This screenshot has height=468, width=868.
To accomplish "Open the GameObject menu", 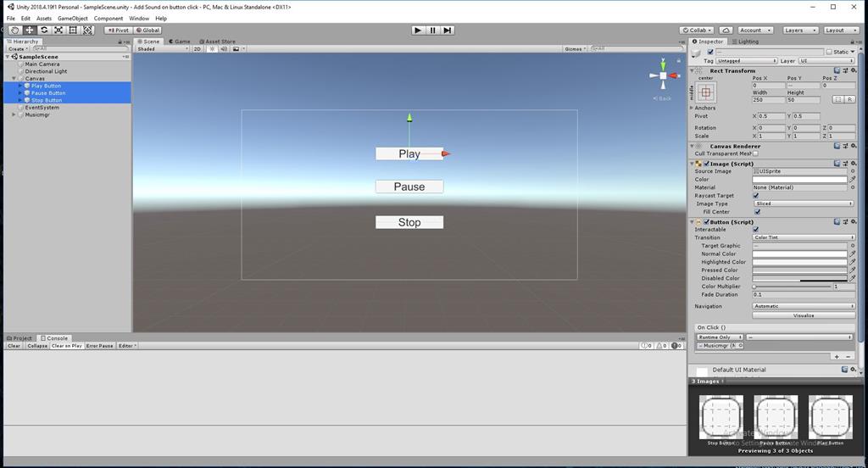I will click(73, 19).
